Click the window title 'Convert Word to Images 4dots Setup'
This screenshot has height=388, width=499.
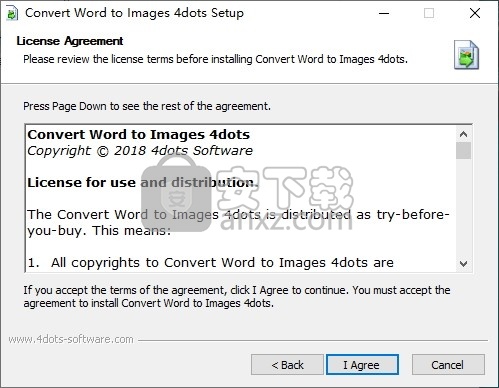[134, 13]
